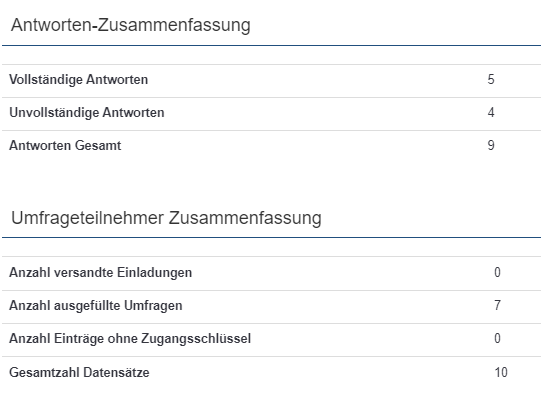548x400 pixels.
Task: Select the Antworten-Zusammenfassung heading
Action: tap(131, 26)
